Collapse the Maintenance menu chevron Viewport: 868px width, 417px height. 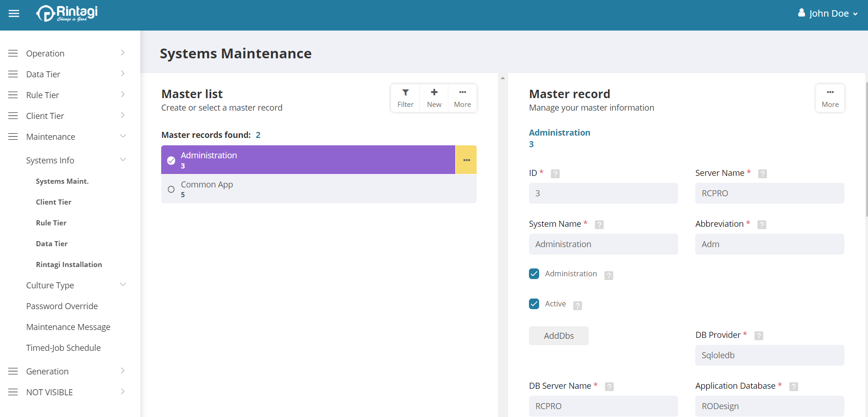pyautogui.click(x=123, y=136)
